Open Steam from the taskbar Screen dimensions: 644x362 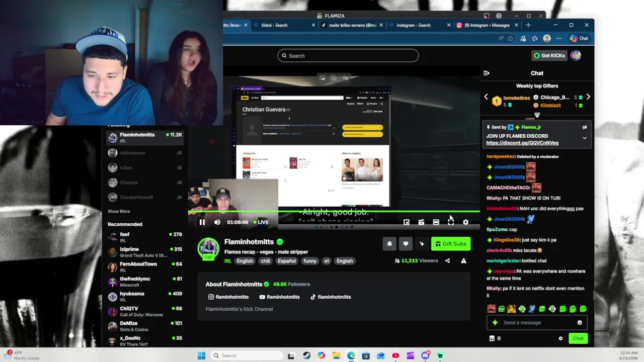(x=306, y=355)
